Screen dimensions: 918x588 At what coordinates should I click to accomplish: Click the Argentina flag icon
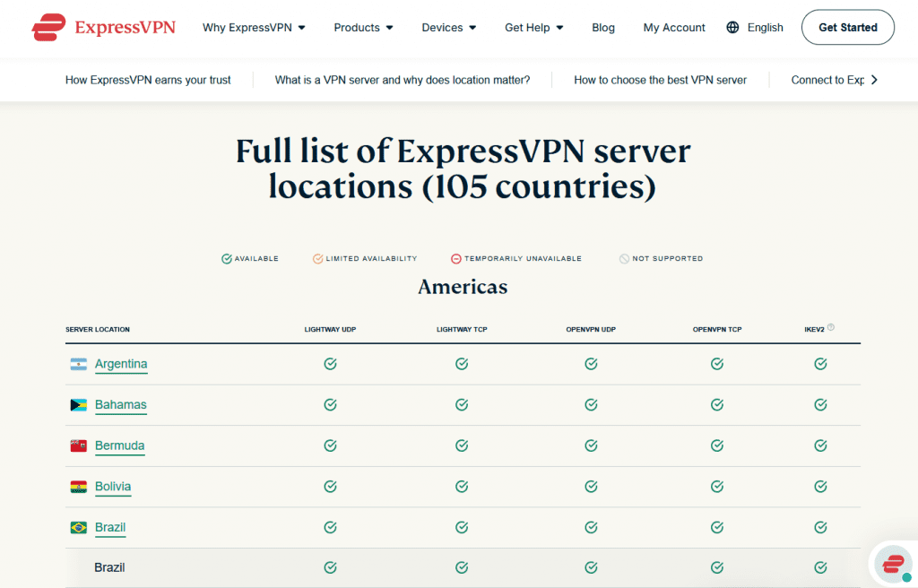click(x=79, y=364)
